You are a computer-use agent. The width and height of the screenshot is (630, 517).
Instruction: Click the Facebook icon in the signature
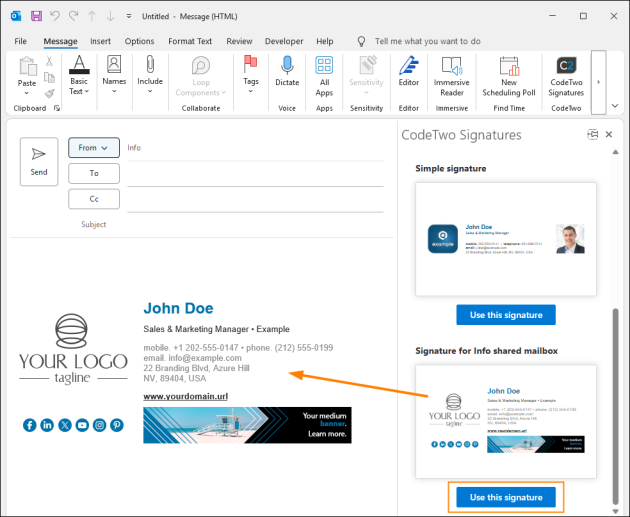click(30, 425)
